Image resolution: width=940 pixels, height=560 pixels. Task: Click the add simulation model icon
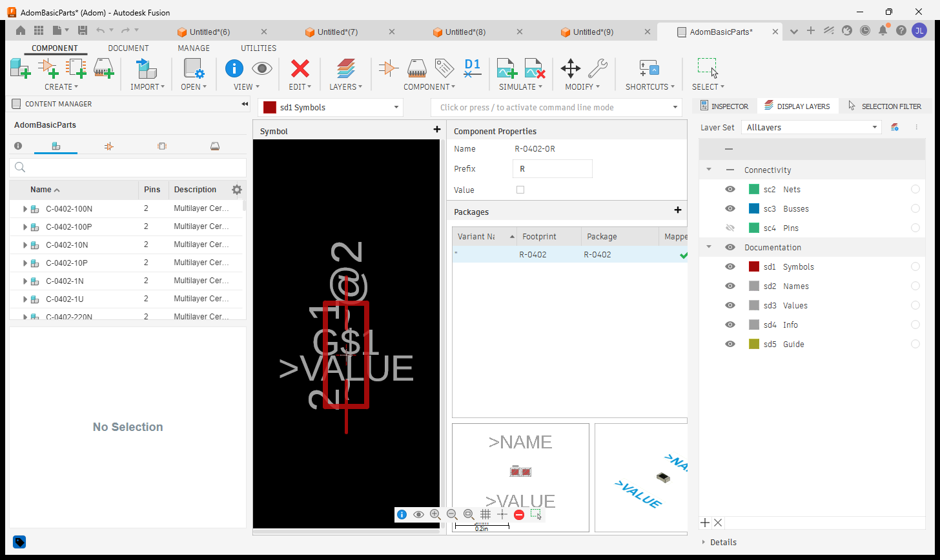[507, 68]
